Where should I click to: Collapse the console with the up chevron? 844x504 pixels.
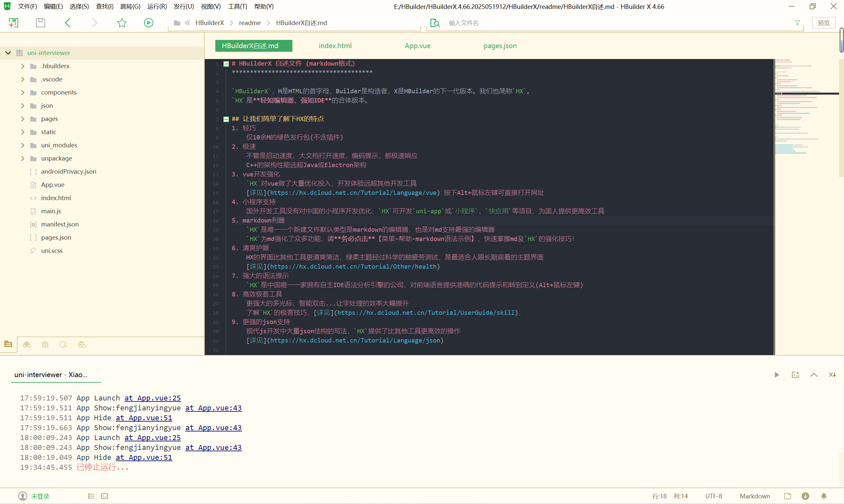click(814, 374)
